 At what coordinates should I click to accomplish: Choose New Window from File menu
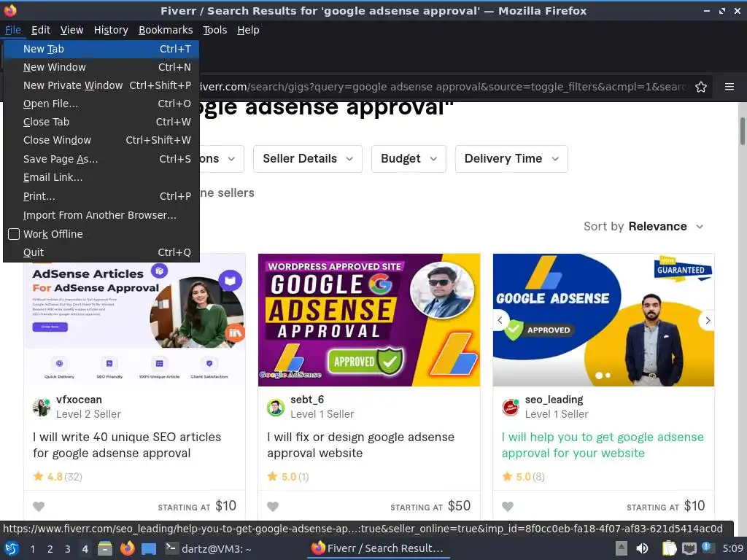[101, 67]
